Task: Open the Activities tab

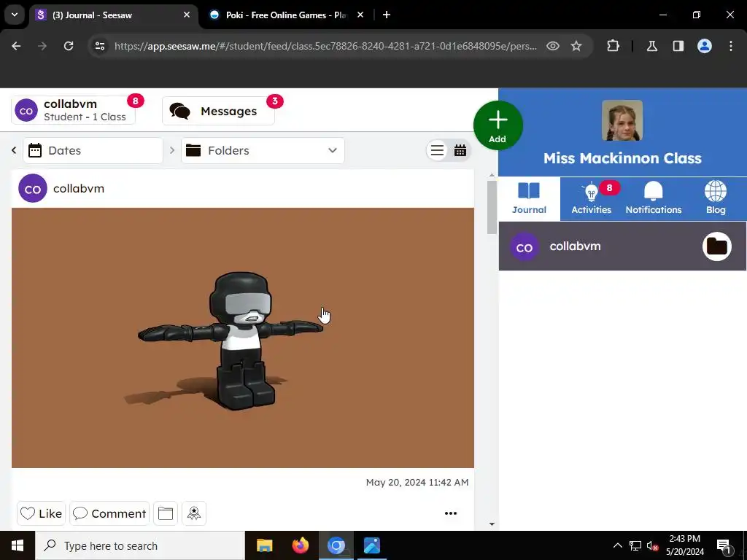Action: [591, 199]
